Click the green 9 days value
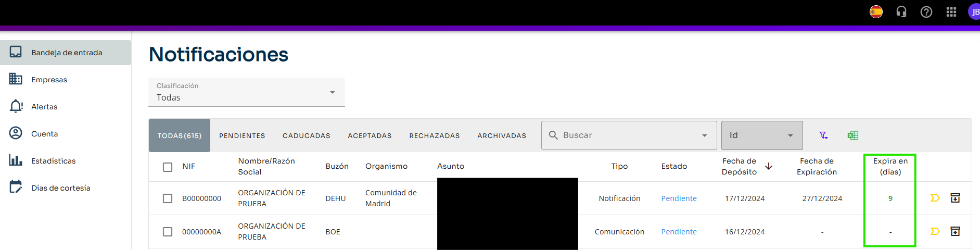The image size is (980, 250). 890,198
